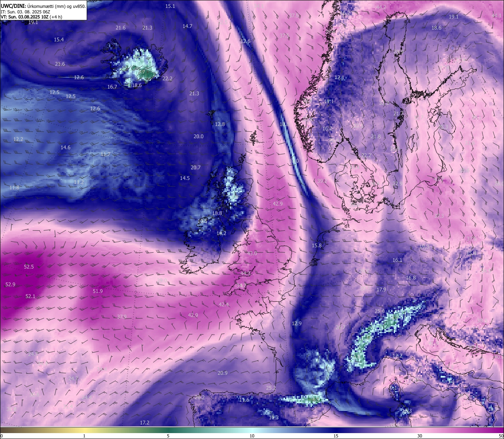Screen dimensions: 504x439
Task: Click the 43.0 value over England
Action: pos(252,253)
